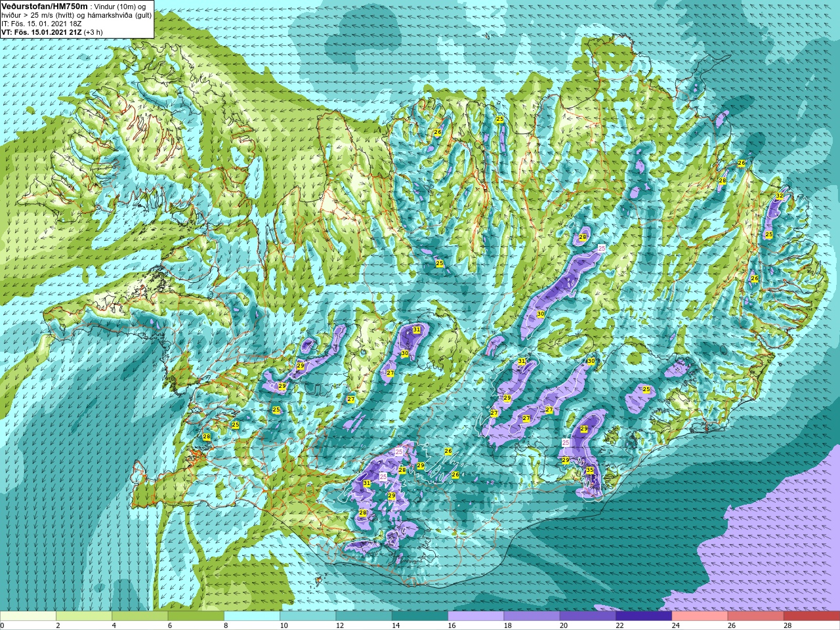Select the 2–4 m/s light green swatch
Image resolution: width=840 pixels, height=630 pixels.
(x=84, y=616)
